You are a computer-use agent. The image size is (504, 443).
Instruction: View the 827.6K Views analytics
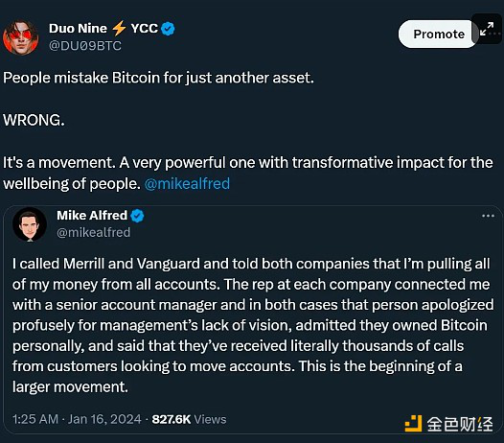pos(189,419)
